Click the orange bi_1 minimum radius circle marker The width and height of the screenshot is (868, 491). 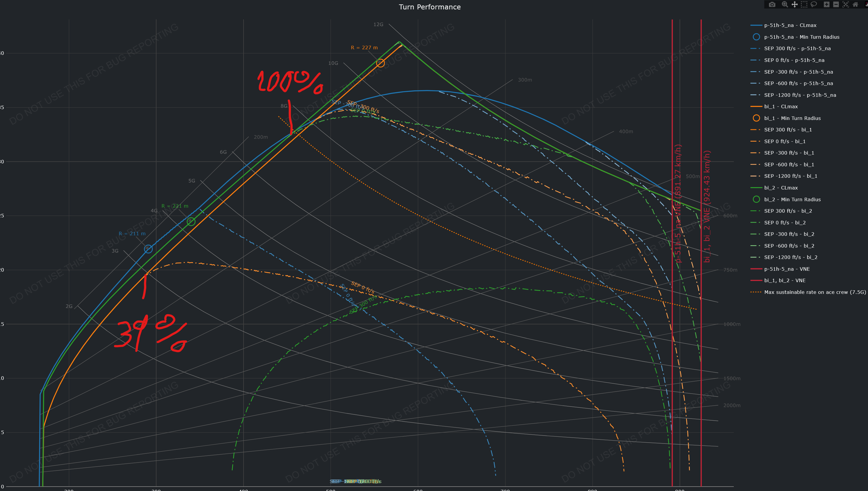tap(380, 63)
